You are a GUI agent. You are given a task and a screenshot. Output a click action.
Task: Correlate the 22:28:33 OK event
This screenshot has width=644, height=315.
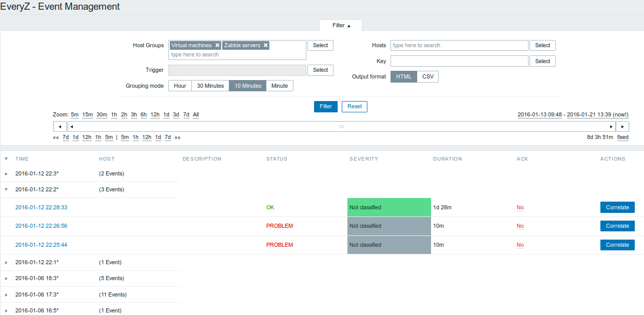(x=617, y=207)
